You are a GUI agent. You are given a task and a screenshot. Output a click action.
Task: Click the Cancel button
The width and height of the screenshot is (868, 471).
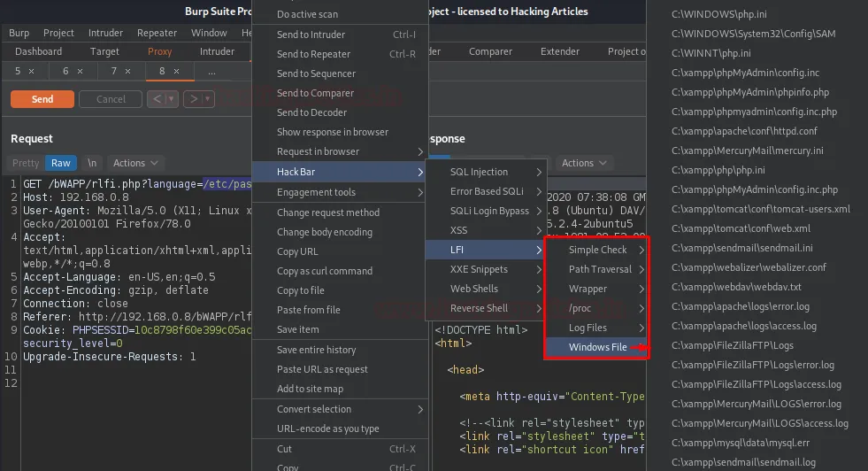click(x=111, y=99)
